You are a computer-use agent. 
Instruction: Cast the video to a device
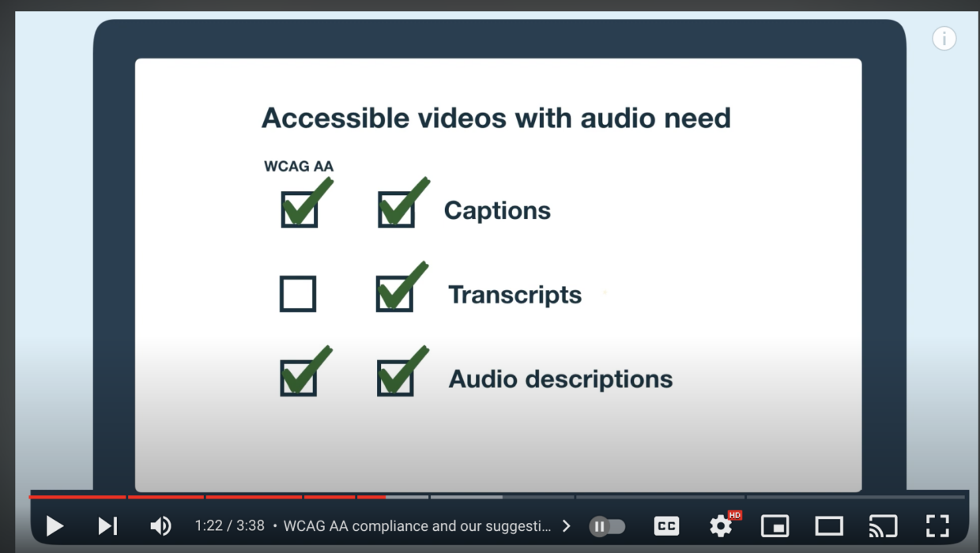point(883,525)
